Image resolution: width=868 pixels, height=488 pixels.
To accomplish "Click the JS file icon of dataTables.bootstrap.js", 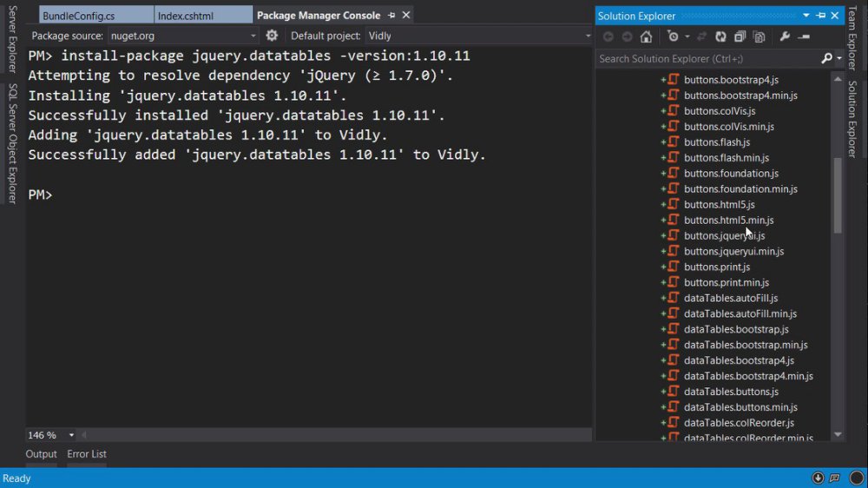I will (x=674, y=329).
